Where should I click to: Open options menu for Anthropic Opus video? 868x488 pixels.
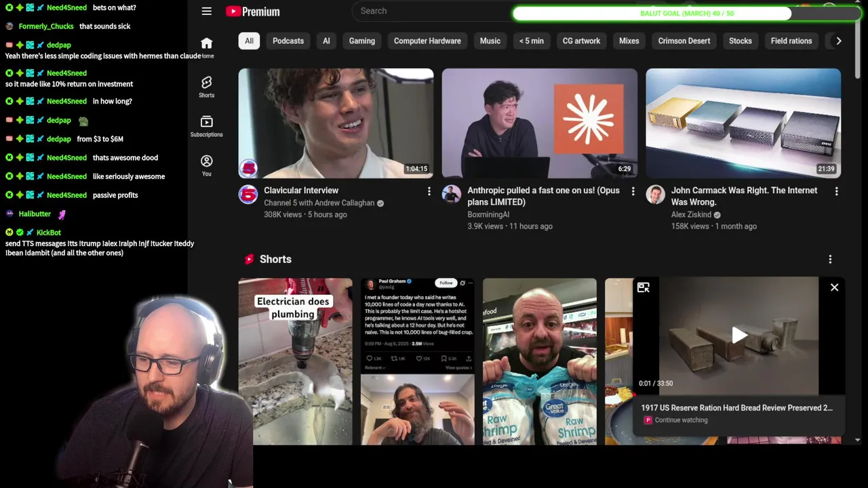click(x=633, y=192)
